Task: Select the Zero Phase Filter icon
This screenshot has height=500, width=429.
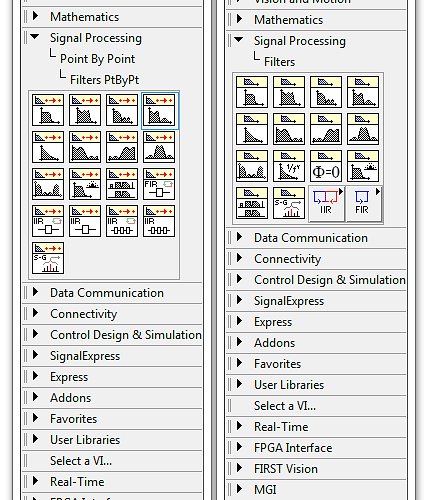Action: [326, 166]
